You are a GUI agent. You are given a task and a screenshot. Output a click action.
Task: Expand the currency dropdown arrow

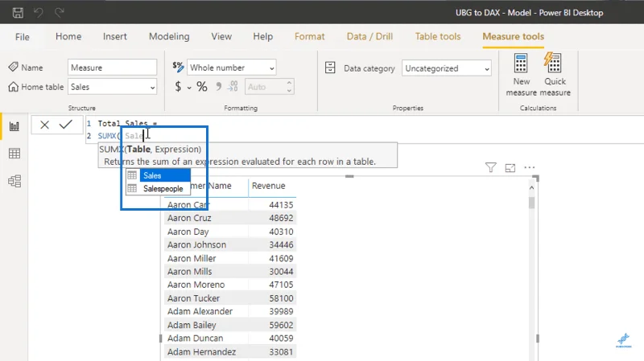189,88
